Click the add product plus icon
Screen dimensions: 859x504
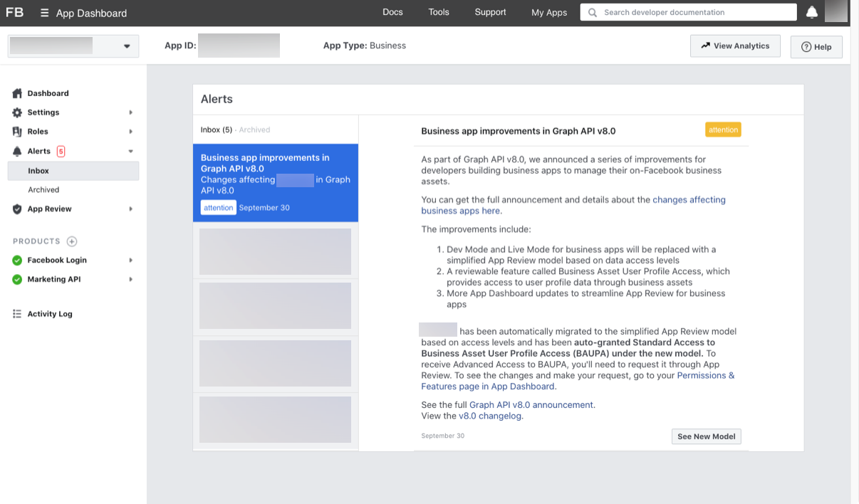click(71, 241)
